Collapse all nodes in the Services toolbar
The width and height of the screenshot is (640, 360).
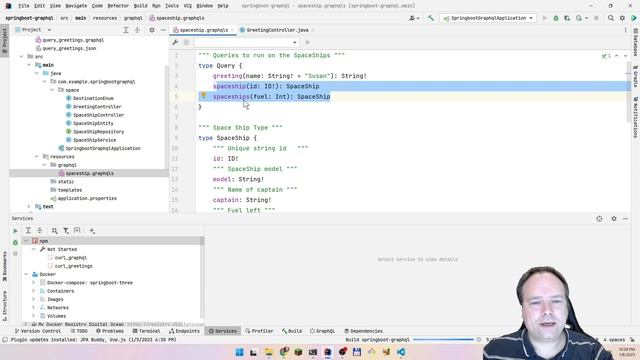coord(40,231)
